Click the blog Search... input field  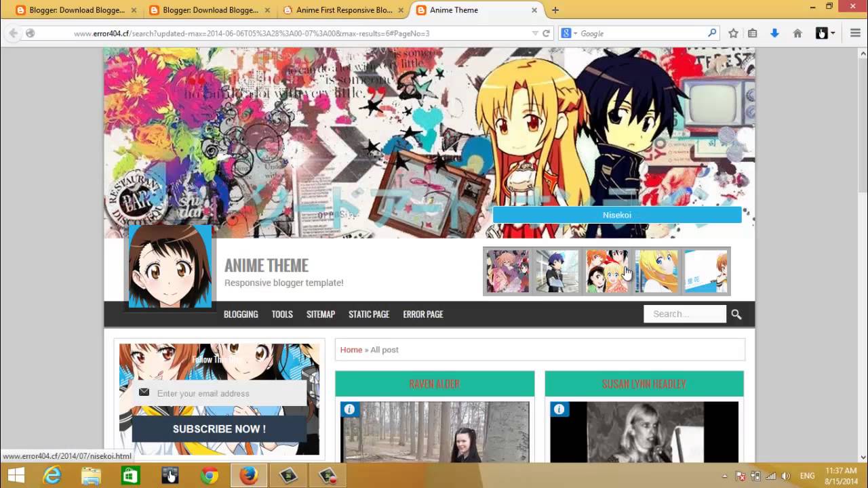coord(685,314)
